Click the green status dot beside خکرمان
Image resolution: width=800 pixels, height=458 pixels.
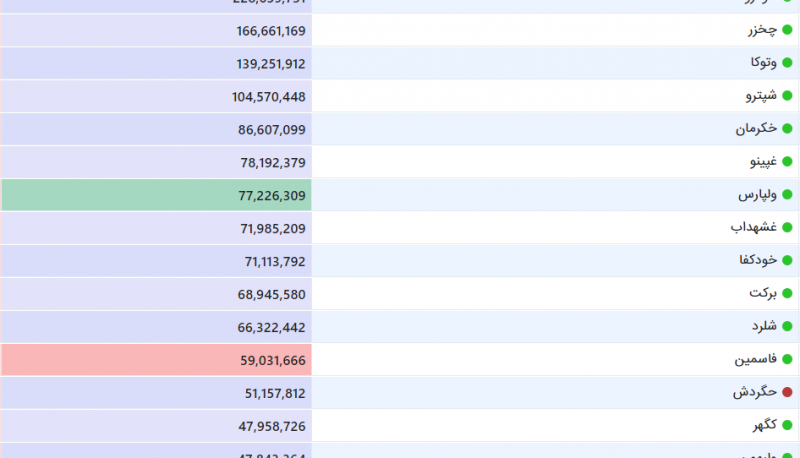point(787,129)
